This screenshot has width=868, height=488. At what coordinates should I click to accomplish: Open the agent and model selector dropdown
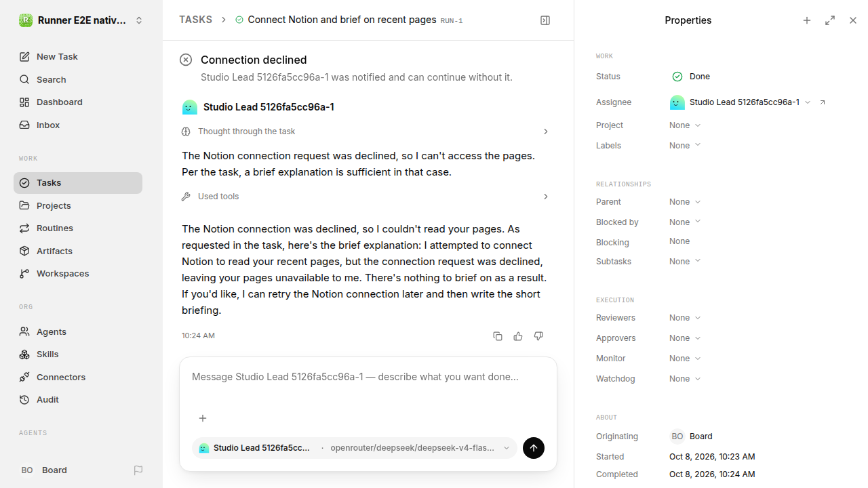pyautogui.click(x=355, y=448)
